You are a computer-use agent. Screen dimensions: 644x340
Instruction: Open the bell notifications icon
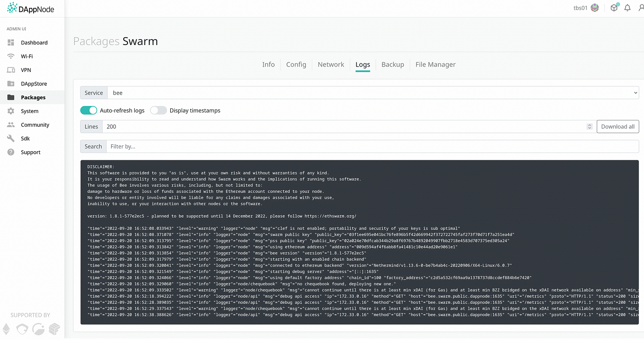(627, 8)
